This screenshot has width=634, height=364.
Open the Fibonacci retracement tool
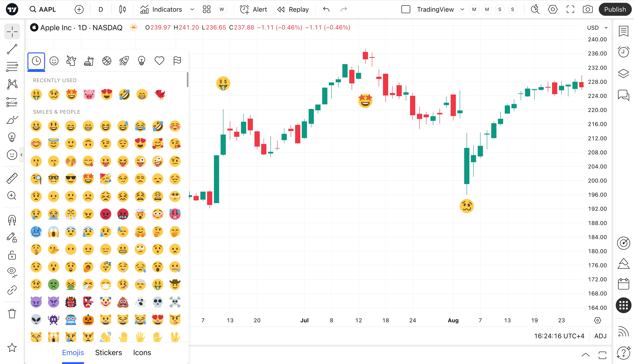12,67
